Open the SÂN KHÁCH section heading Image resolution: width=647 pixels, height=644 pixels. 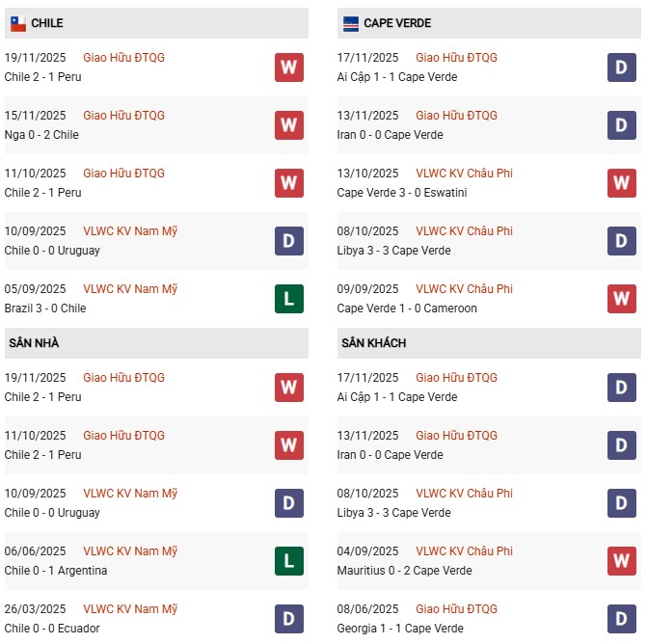[372, 343]
